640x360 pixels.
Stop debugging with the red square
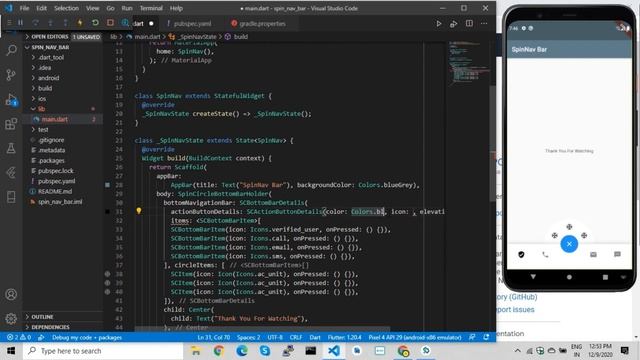(110, 23)
